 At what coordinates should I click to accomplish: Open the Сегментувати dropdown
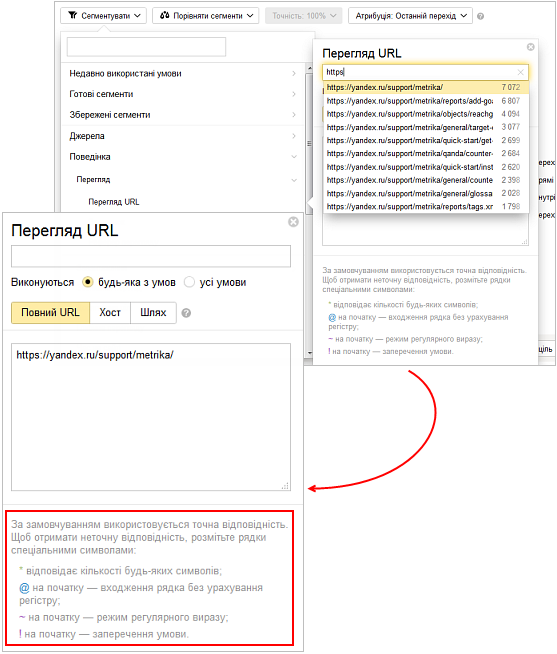point(103,16)
